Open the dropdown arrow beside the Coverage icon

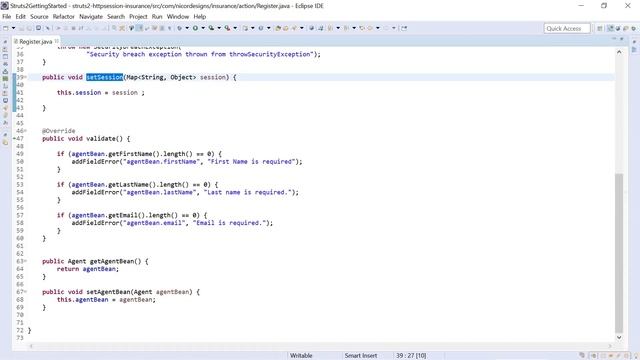pyautogui.click(x=219, y=28)
